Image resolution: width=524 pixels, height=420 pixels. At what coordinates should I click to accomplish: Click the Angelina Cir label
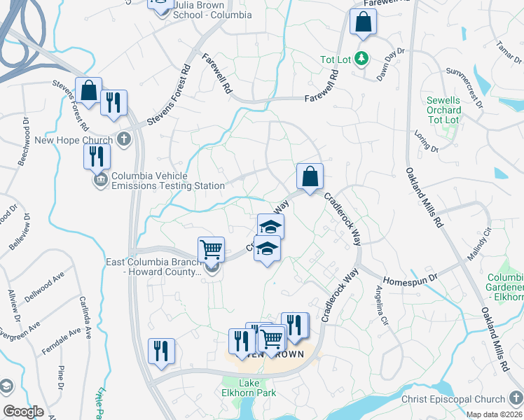click(382, 305)
